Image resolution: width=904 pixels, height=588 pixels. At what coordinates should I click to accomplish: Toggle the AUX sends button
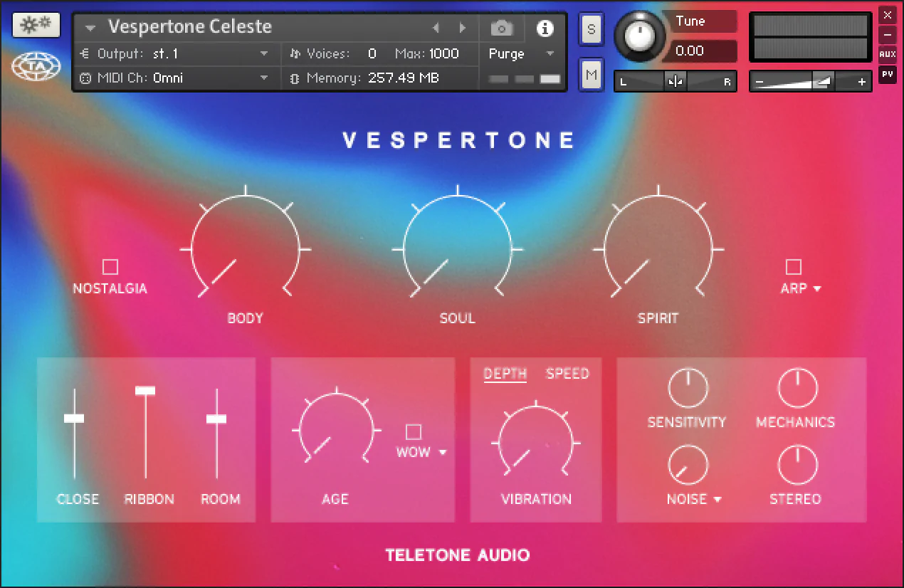(x=887, y=54)
